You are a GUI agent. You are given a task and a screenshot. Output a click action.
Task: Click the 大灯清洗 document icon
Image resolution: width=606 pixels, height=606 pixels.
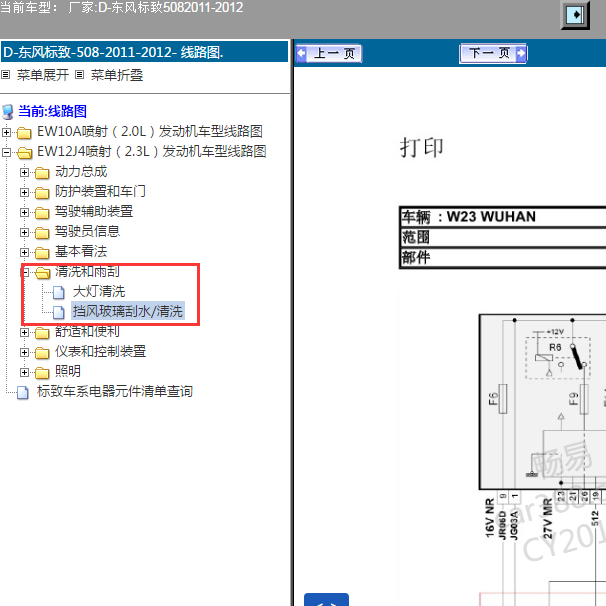pos(59,292)
